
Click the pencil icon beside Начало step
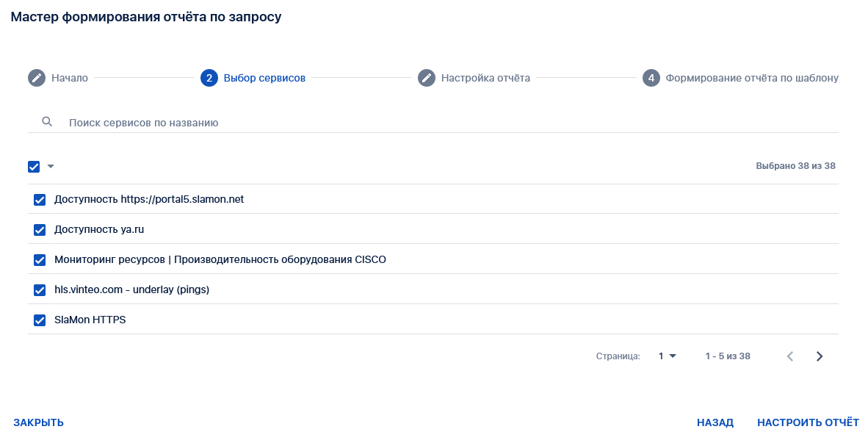pos(37,78)
